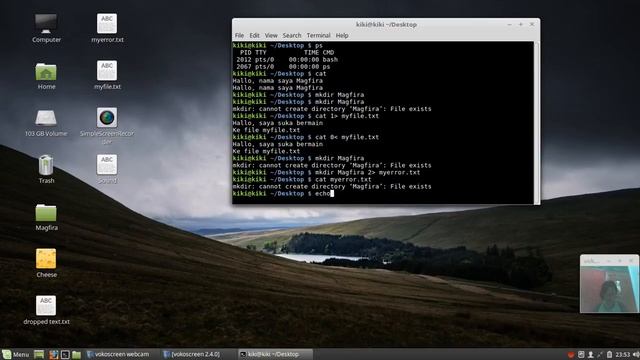Click the terminal echo command prompt line
The width and height of the screenshot is (640, 360).
point(283,193)
